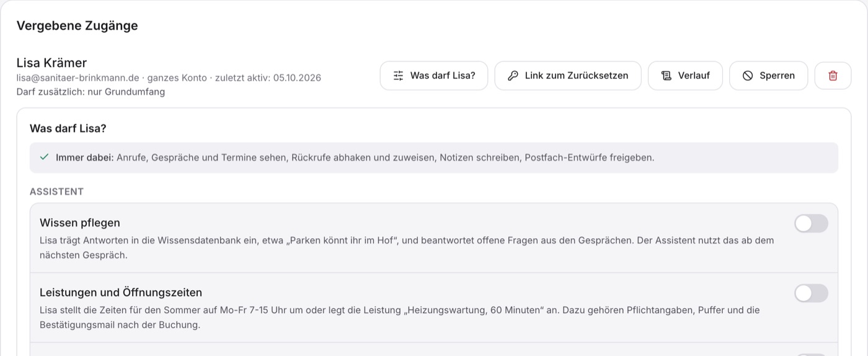Click the sliders icon in Was darf Lisa button
Viewport: 868px width, 356px height.
coord(399,76)
